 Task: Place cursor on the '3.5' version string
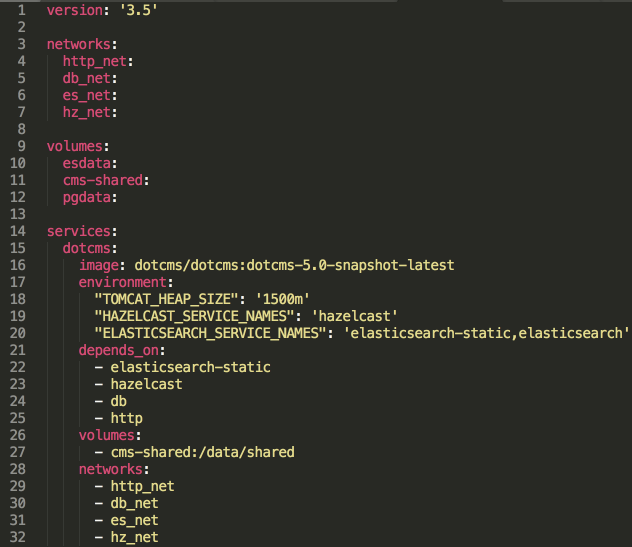[141, 9]
